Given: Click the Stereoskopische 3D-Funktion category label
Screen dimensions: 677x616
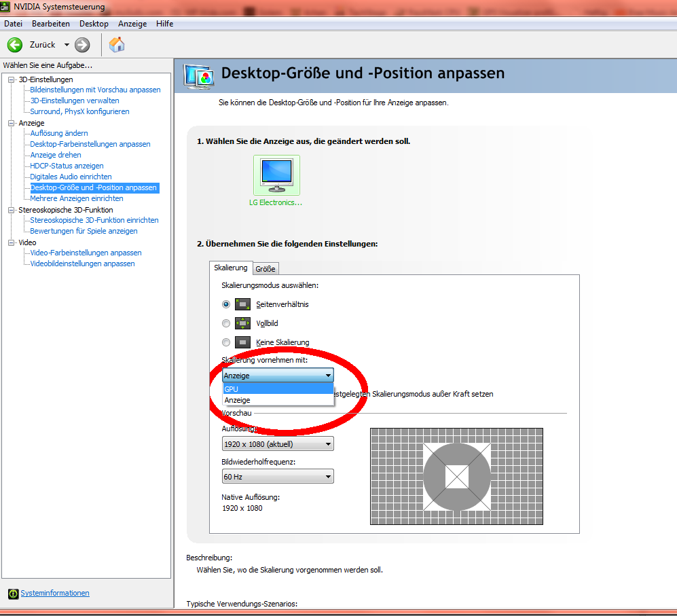Looking at the screenshot, I should [66, 210].
